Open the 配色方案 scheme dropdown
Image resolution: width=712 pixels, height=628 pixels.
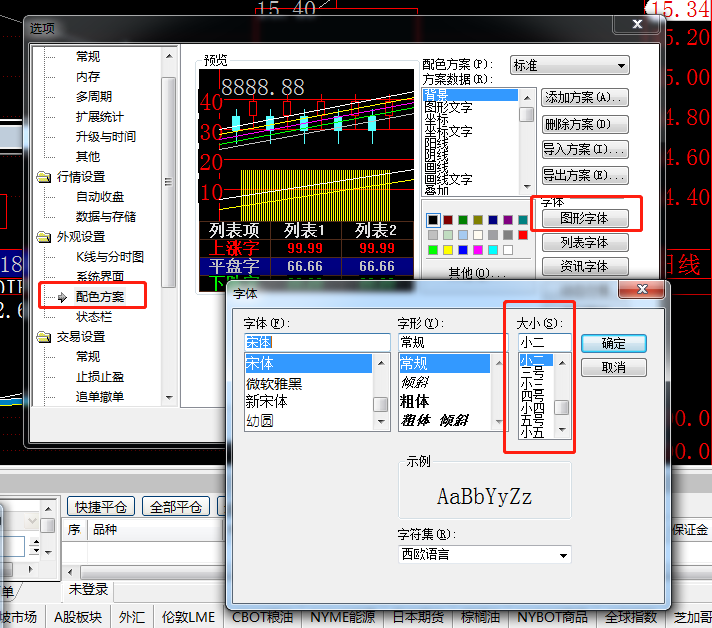point(569,65)
